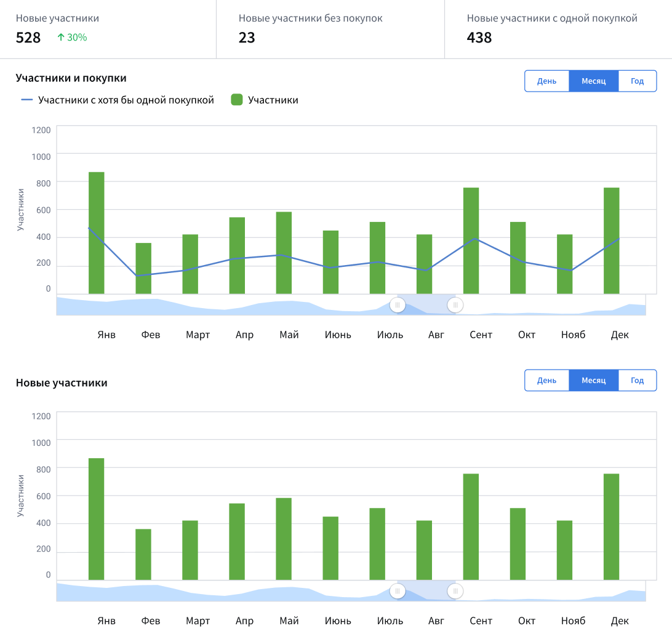Viewport: 672px width, 642px height.
Task: Click the Фев bar in the lower Новые участники chart
Action: tap(143, 555)
